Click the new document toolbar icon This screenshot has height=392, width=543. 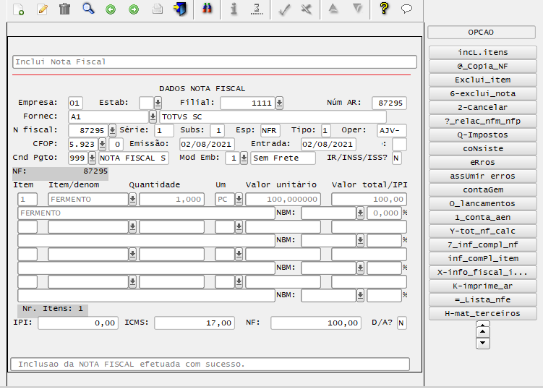(x=18, y=9)
